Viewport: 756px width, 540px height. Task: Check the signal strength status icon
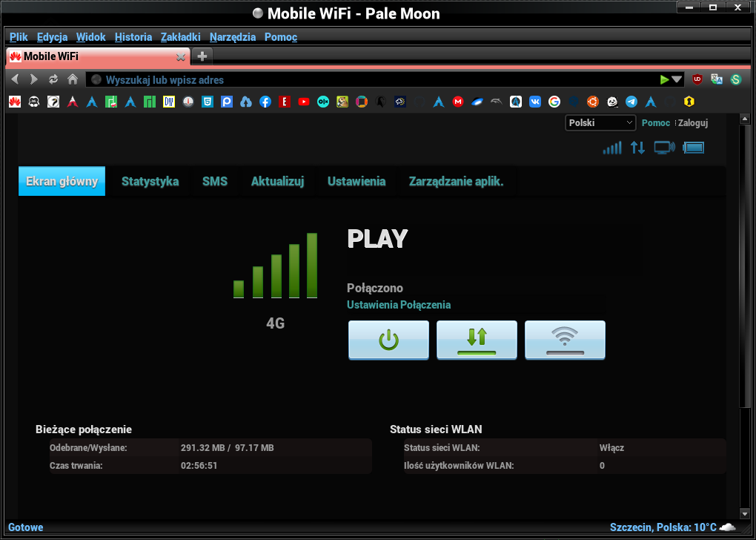click(x=612, y=148)
